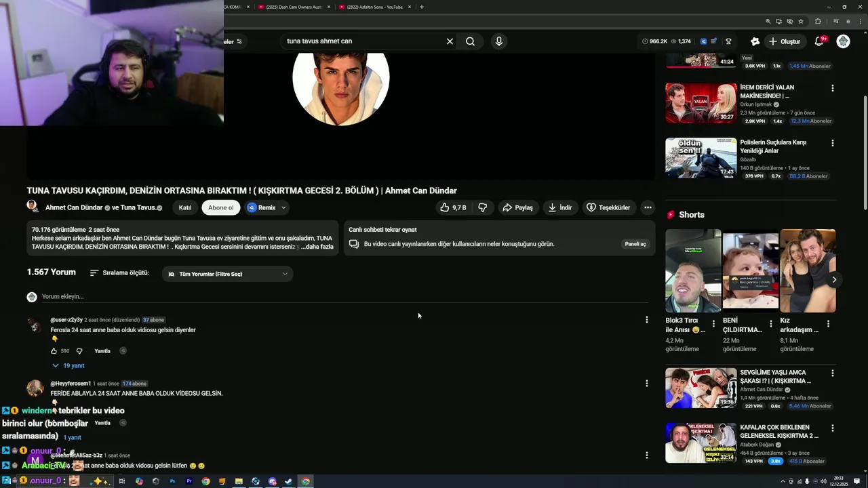Open the account avatar menu
This screenshot has height=488, width=868.
tap(843, 41)
